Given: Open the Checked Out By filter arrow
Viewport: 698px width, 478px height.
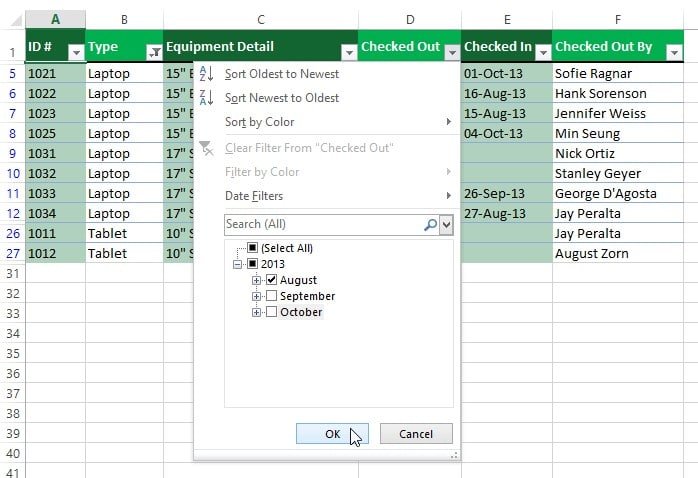Looking at the screenshot, I should point(674,53).
